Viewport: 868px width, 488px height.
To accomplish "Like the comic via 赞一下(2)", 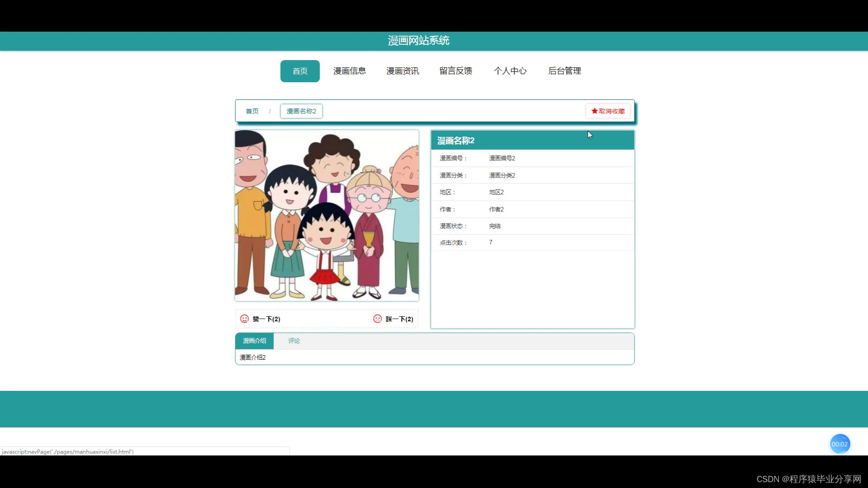I will coord(266,319).
